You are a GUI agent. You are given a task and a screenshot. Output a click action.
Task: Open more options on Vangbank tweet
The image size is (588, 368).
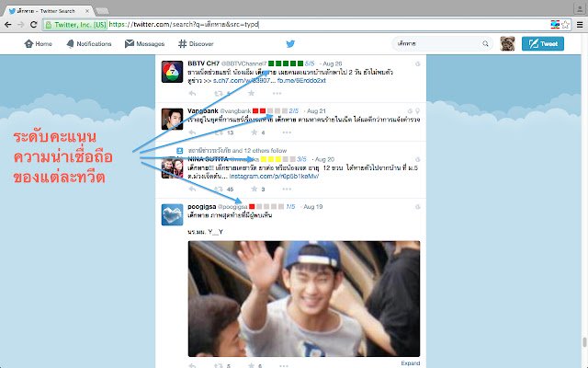click(x=287, y=132)
